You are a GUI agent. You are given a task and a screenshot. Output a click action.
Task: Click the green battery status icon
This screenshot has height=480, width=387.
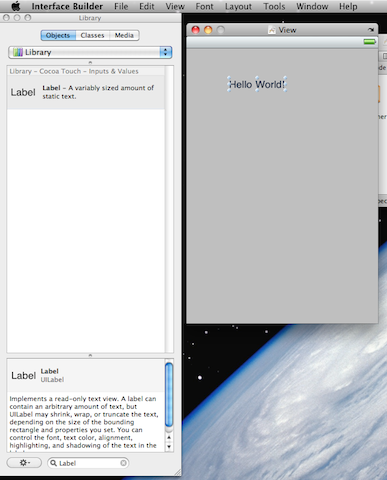370,42
